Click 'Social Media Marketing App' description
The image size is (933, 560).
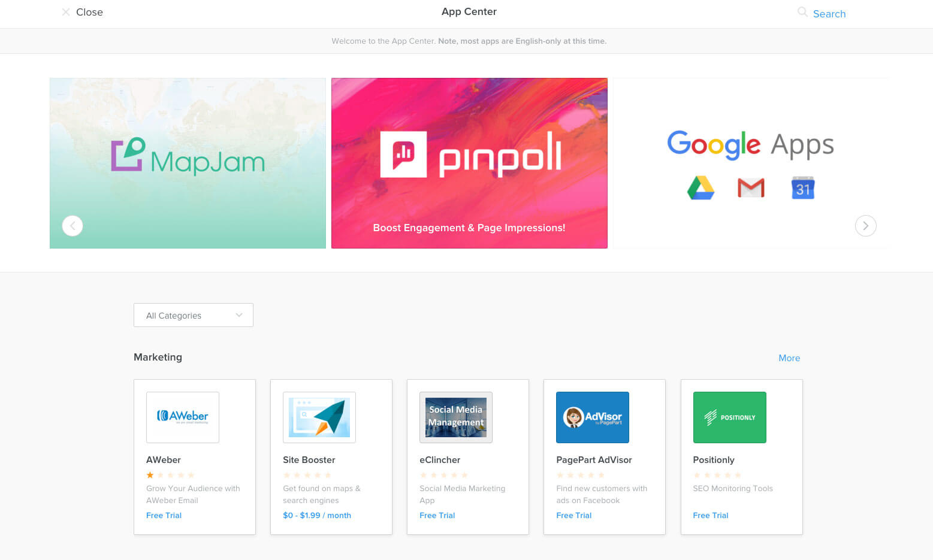[x=463, y=494]
